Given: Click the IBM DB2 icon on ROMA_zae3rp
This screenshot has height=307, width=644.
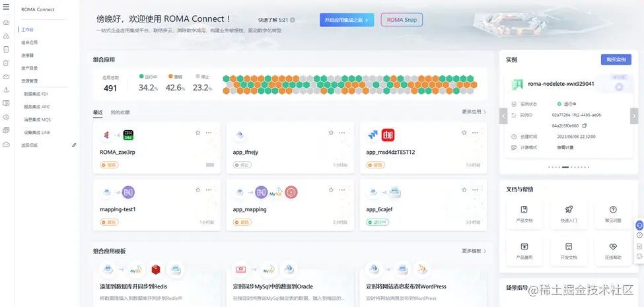Looking at the screenshot, I should click(x=129, y=135).
